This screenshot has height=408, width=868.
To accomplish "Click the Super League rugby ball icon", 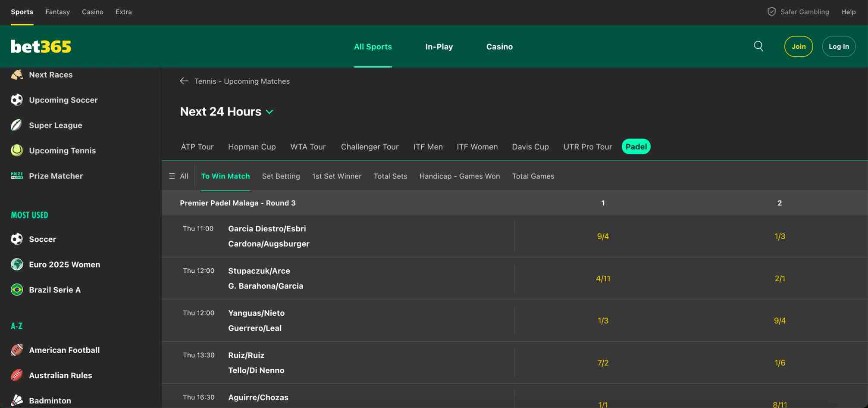I will point(17,125).
